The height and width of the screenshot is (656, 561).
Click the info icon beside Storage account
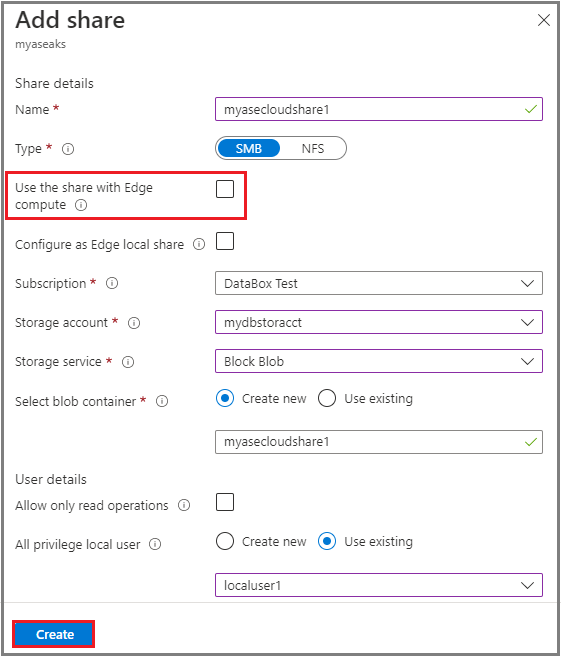(134, 323)
